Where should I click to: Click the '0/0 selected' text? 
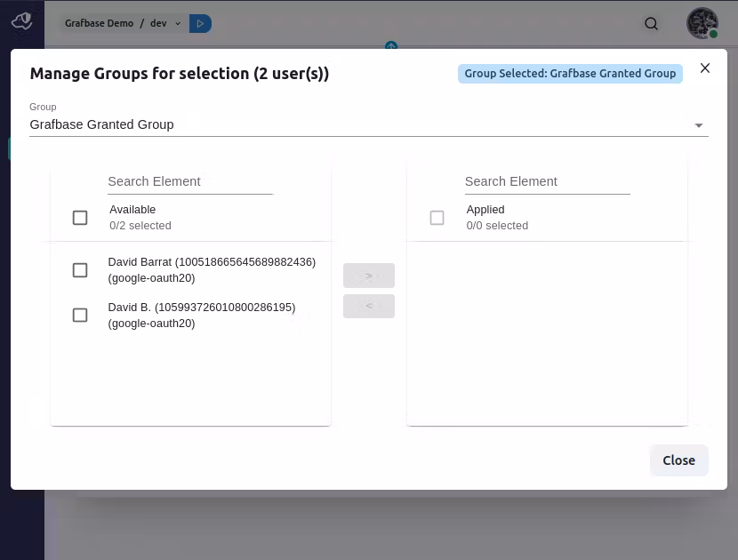tap(497, 226)
